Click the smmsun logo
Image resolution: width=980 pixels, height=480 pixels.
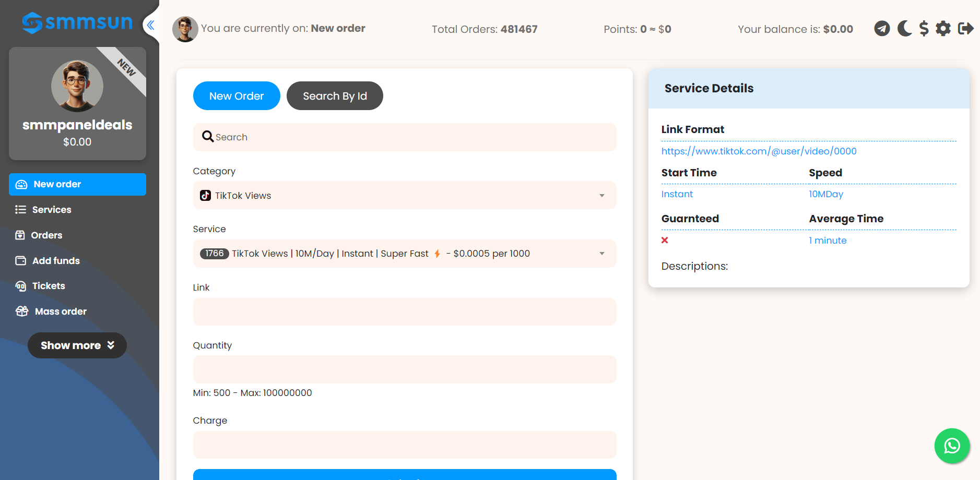tap(77, 22)
